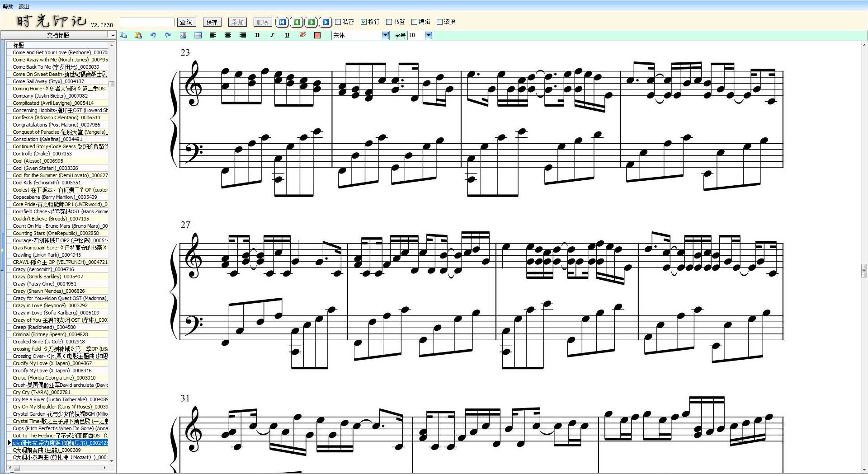Align text left
This screenshot has height=474, width=868.
pos(213,35)
